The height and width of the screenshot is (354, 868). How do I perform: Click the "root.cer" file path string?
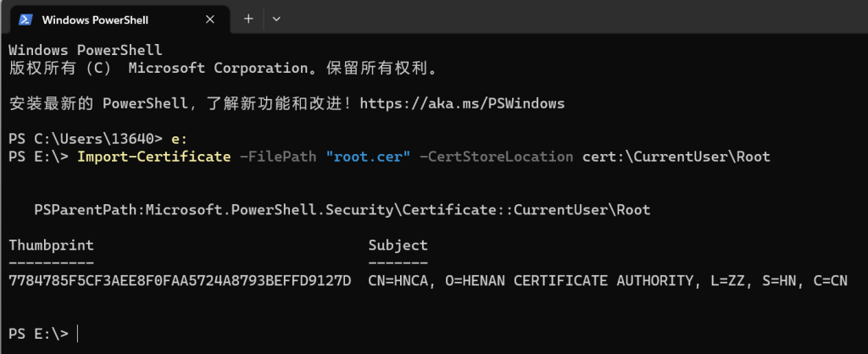[x=368, y=157]
